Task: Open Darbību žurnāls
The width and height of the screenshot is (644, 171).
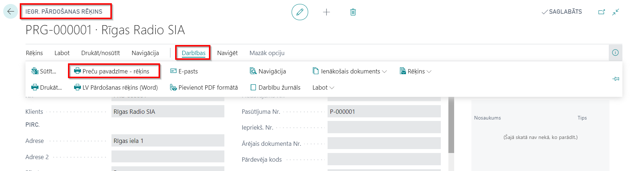Action: [x=275, y=87]
